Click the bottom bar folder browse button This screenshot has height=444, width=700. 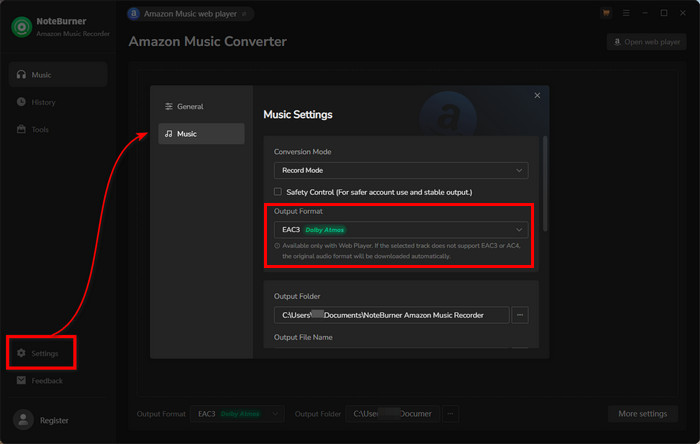pos(450,414)
